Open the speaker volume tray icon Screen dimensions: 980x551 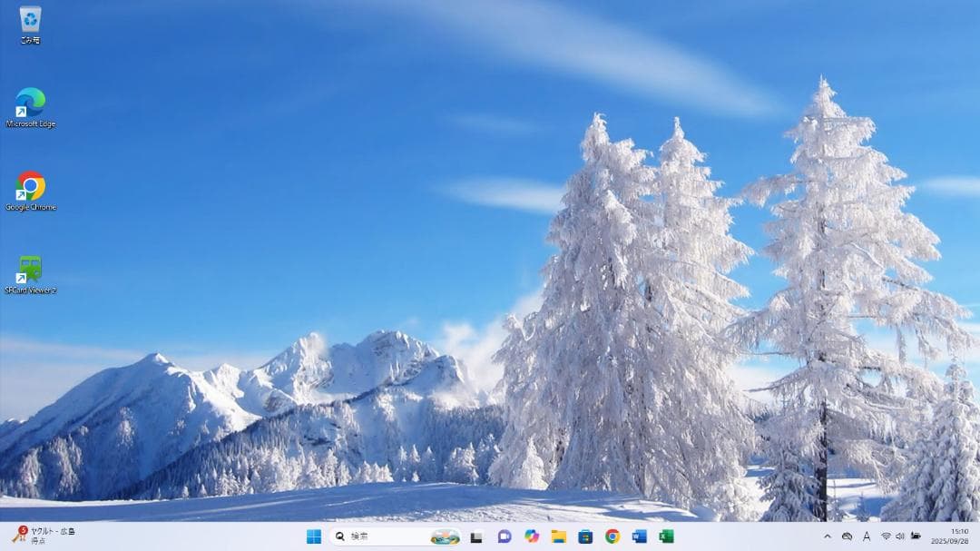(x=900, y=536)
